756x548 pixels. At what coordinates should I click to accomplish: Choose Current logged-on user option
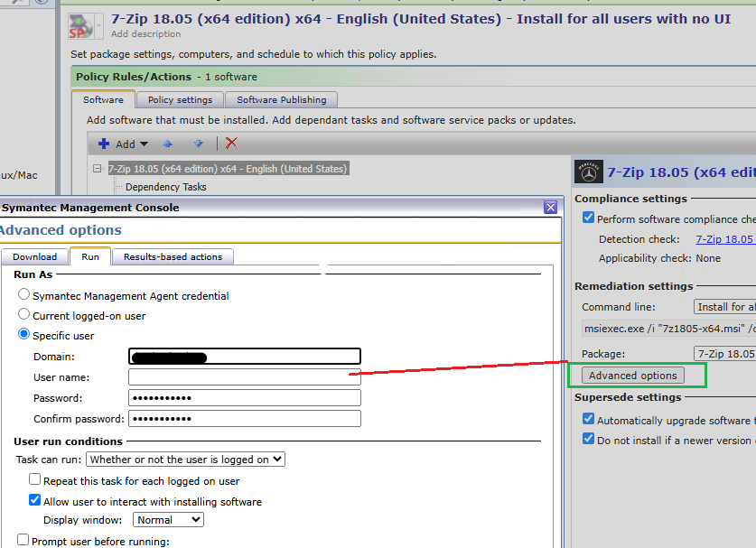tap(24, 315)
